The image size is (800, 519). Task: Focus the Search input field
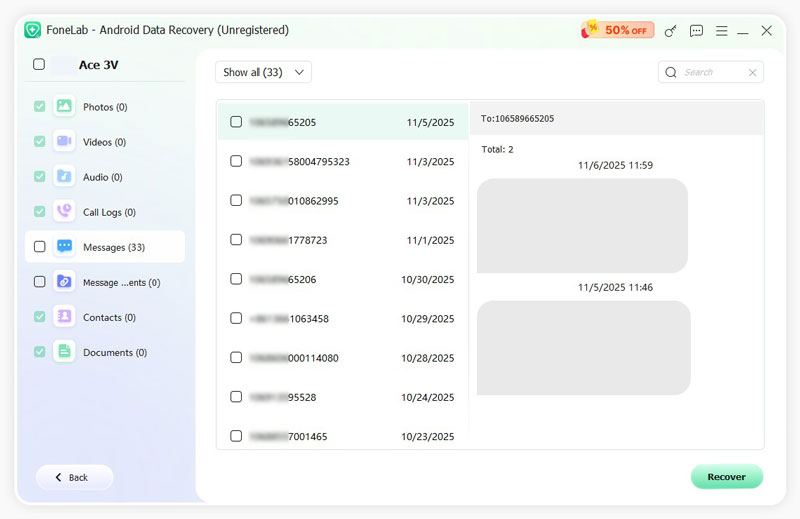pos(710,72)
